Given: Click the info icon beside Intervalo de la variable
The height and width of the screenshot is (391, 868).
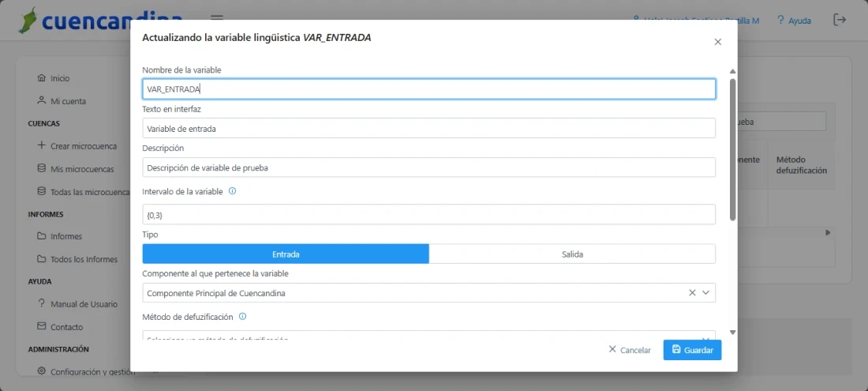Looking at the screenshot, I should (x=233, y=191).
